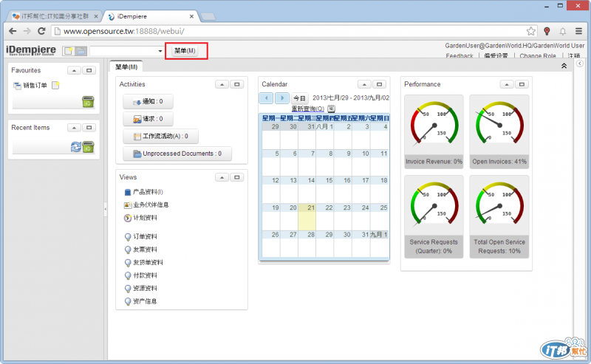Maximize the Recent Items panel
Viewport: 591px width, 364px height.
pyautogui.click(x=89, y=128)
